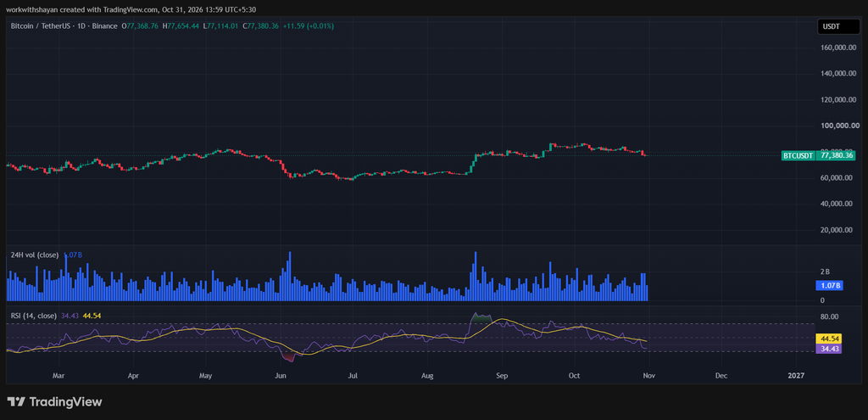
Task: Click the May label on the time axis
Action: pyautogui.click(x=205, y=376)
